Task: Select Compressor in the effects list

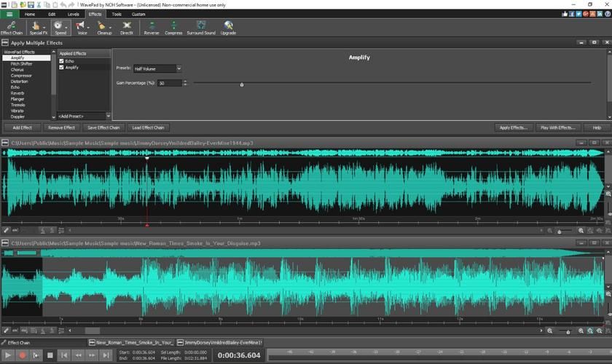Action: click(21, 75)
